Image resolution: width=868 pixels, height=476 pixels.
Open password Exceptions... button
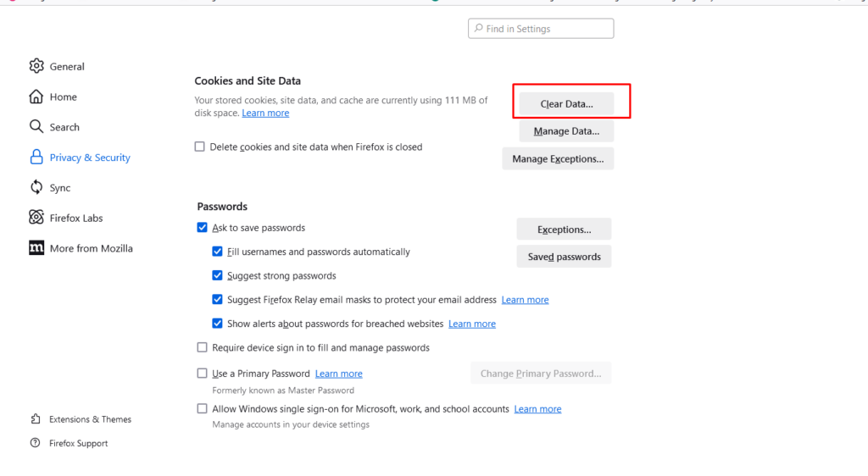pos(564,229)
